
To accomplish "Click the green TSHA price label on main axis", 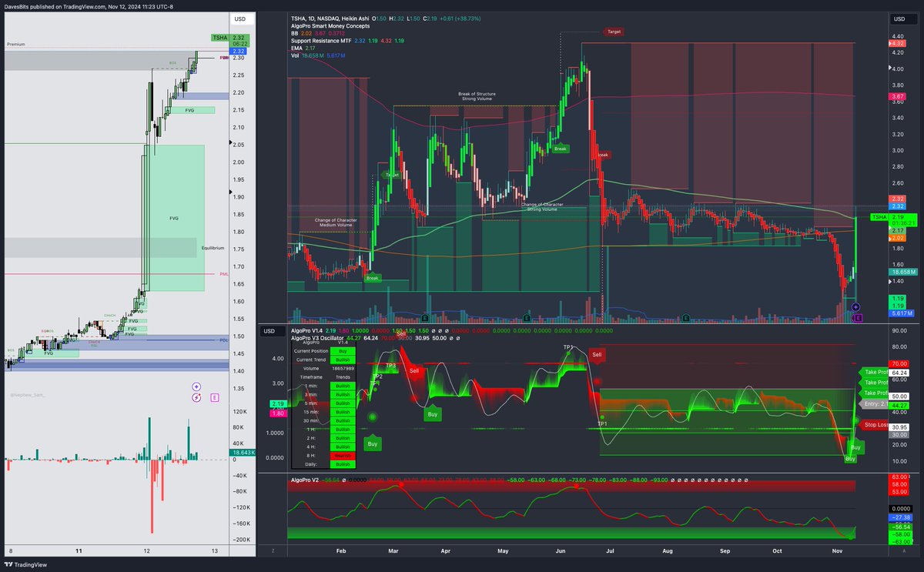I will pos(879,217).
